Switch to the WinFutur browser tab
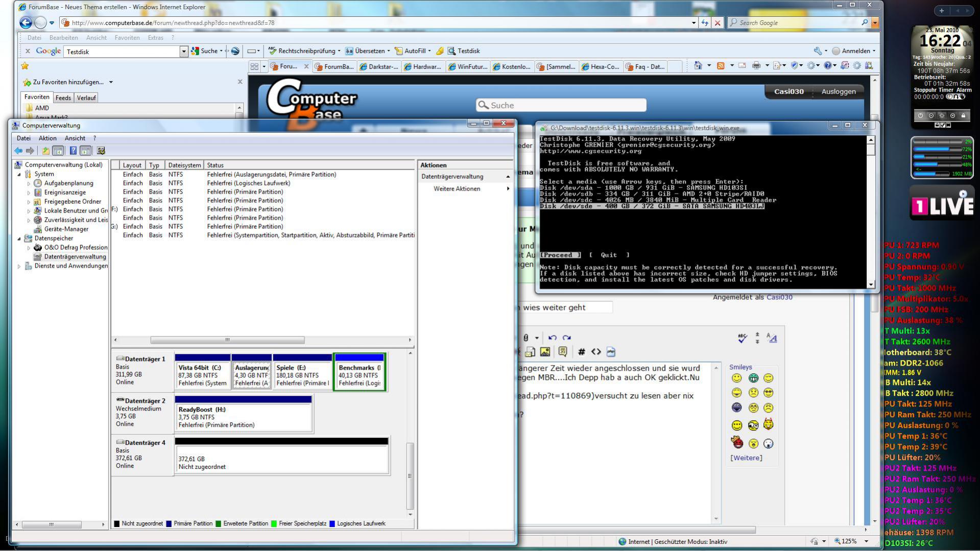 [x=468, y=66]
